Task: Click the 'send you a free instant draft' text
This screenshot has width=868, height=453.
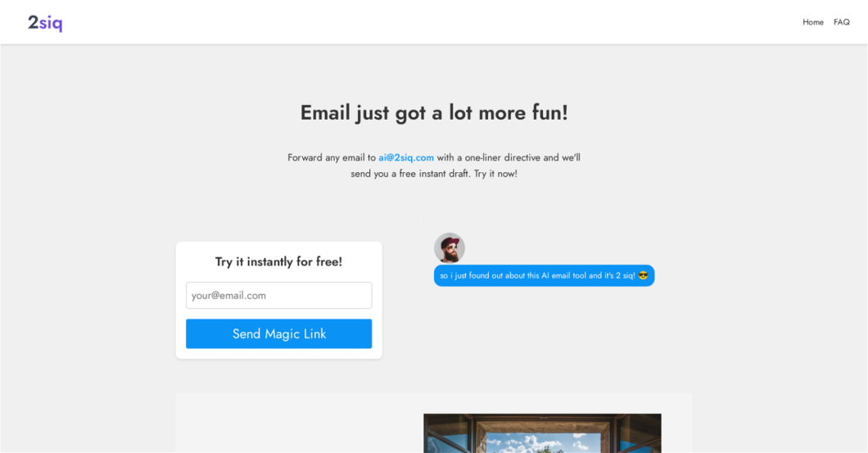Action: tap(411, 174)
